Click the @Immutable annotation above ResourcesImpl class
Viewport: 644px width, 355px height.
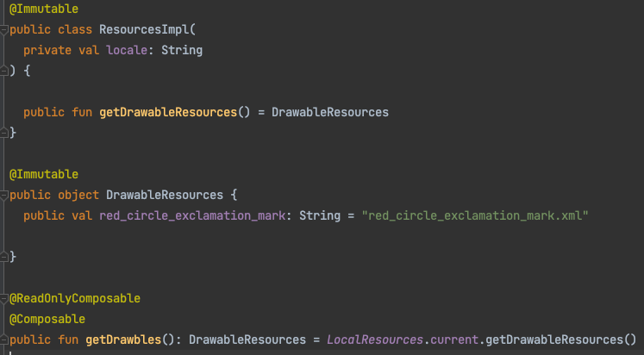pos(43,9)
